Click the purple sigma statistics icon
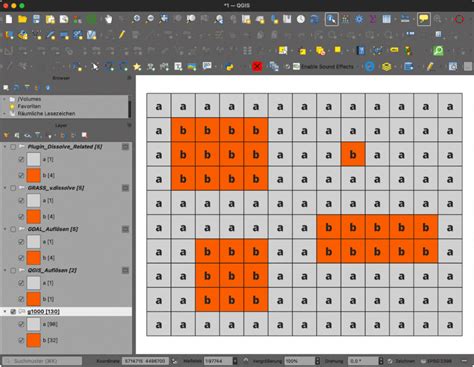This screenshot has width=474, height=367. click(x=373, y=19)
